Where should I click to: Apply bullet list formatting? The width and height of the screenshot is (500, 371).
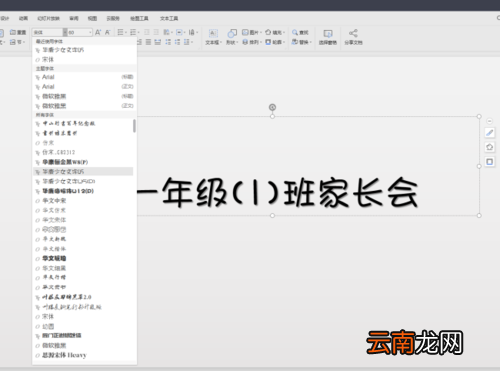pos(121,32)
